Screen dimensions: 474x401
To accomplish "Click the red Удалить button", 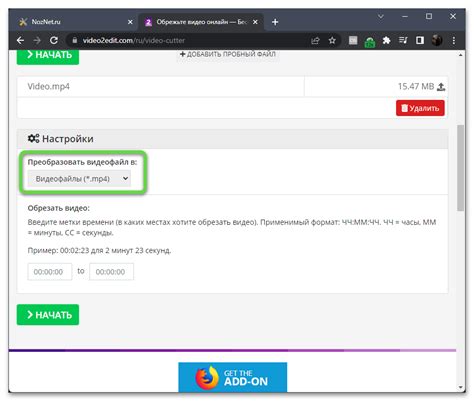I will [x=420, y=108].
